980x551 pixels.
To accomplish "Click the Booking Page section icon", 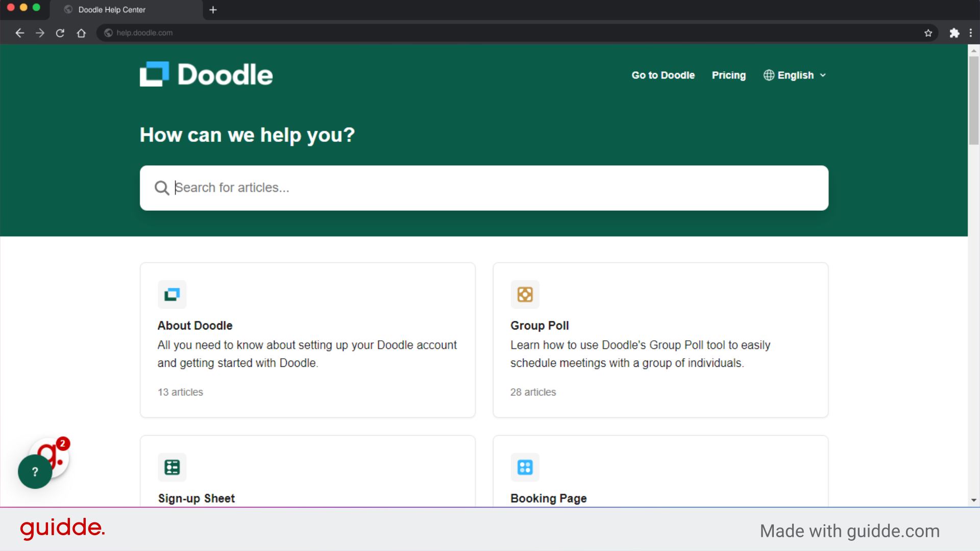I will point(524,467).
